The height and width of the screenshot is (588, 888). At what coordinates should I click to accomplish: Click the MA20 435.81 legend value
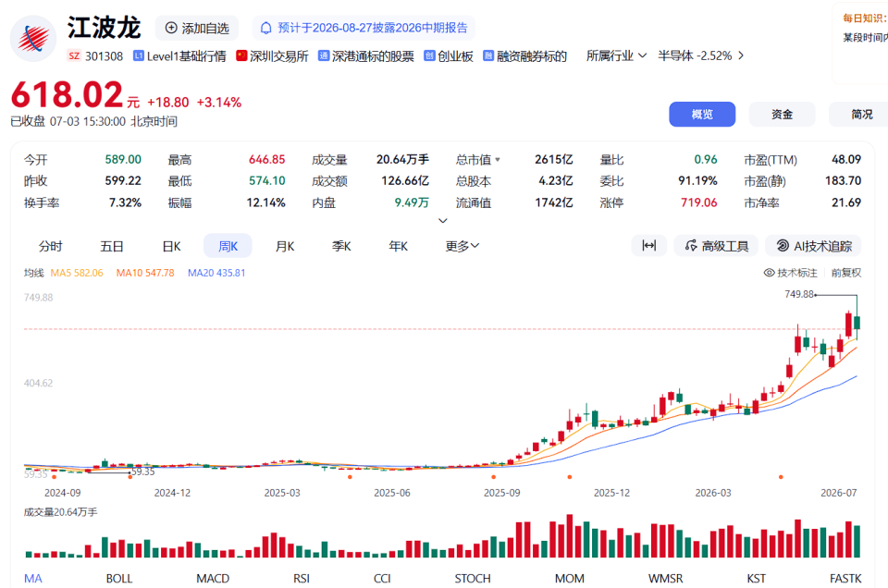tap(216, 273)
